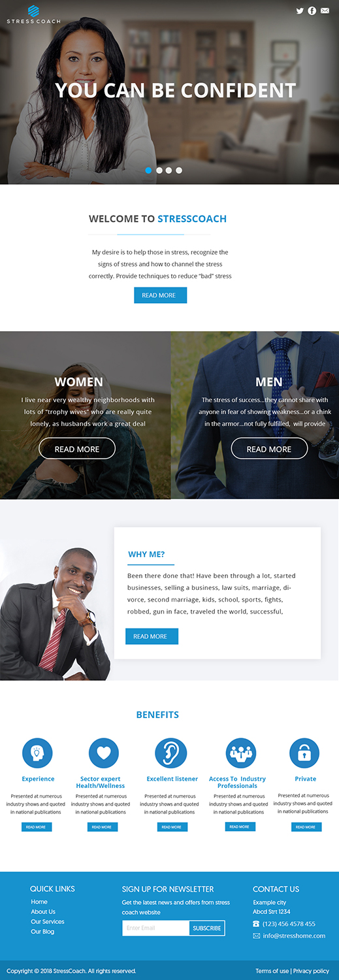
Task: Open the Facebook icon in header
Action: (312, 10)
